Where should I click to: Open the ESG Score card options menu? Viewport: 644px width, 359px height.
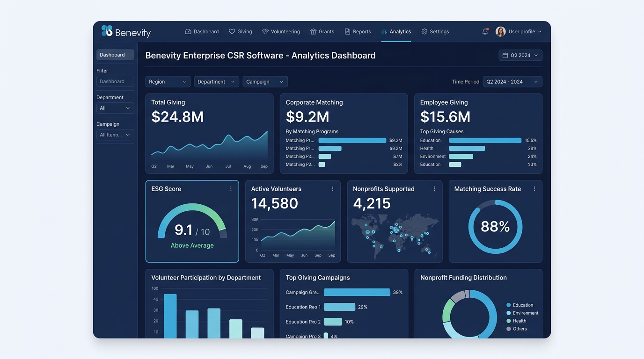pyautogui.click(x=230, y=189)
